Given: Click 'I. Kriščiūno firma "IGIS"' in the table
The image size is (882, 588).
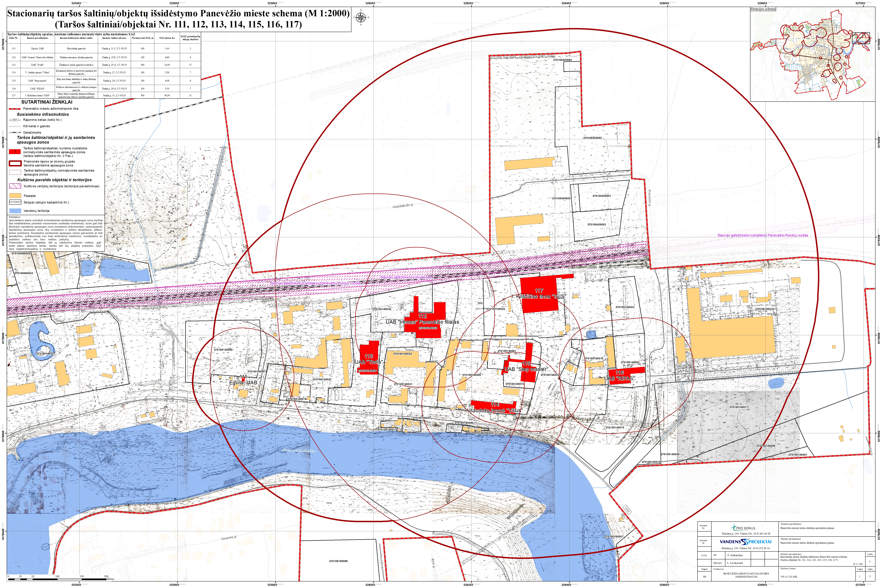Looking at the screenshot, I should click(x=37, y=96).
